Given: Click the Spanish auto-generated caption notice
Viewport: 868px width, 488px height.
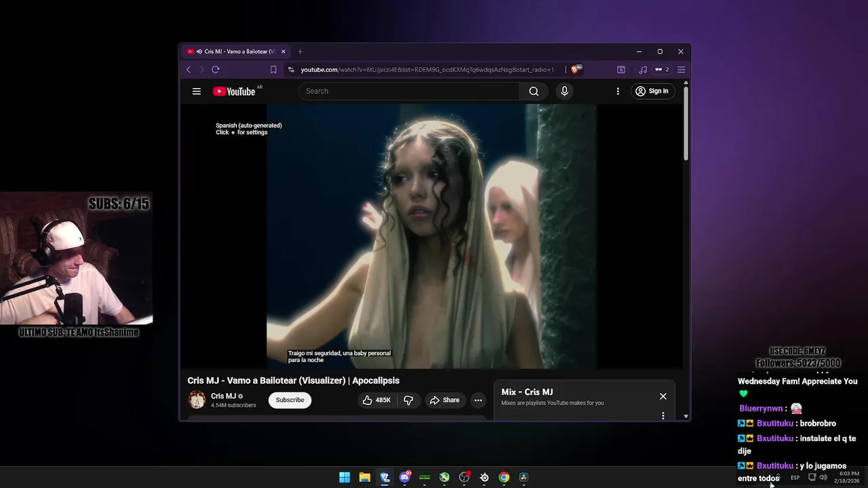Looking at the screenshot, I should click(248, 129).
